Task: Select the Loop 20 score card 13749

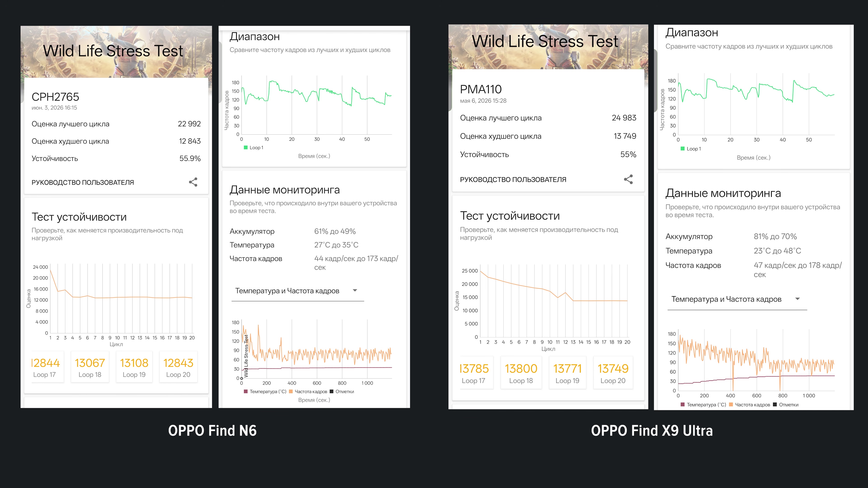Action: click(x=613, y=373)
